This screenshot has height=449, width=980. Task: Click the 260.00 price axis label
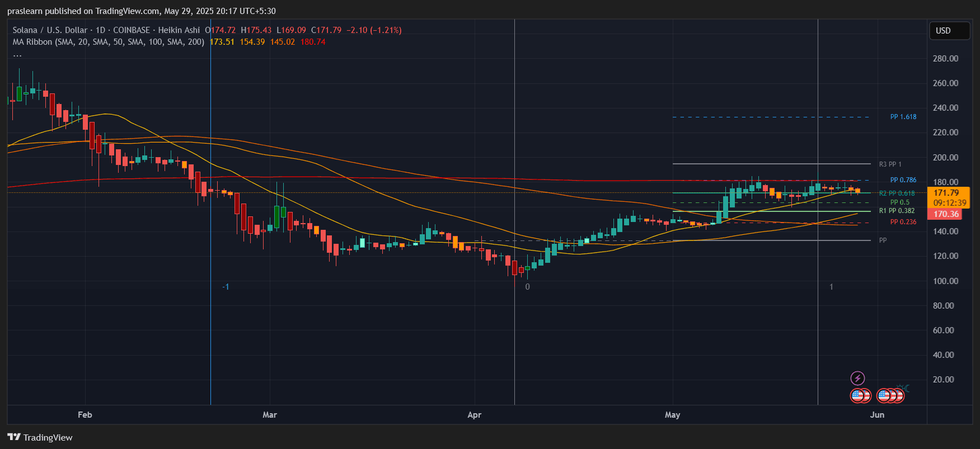click(946, 83)
